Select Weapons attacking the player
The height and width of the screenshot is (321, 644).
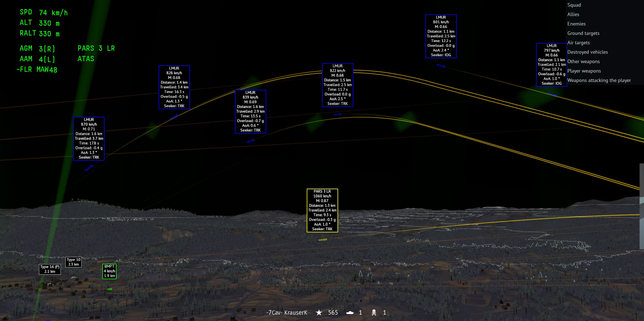click(x=599, y=80)
